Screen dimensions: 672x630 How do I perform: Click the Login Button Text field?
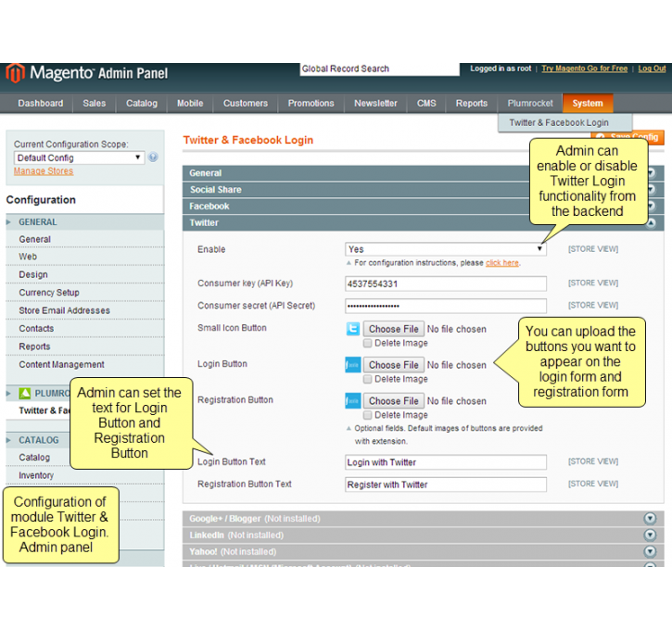point(445,462)
